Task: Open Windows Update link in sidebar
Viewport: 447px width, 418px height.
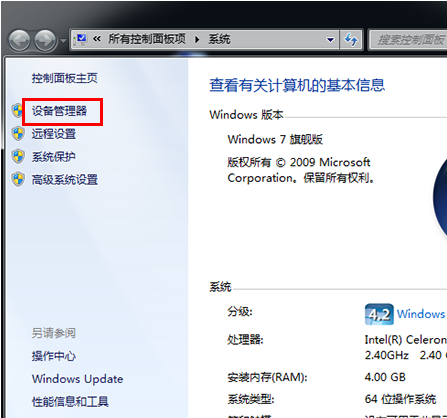Action: [77, 379]
